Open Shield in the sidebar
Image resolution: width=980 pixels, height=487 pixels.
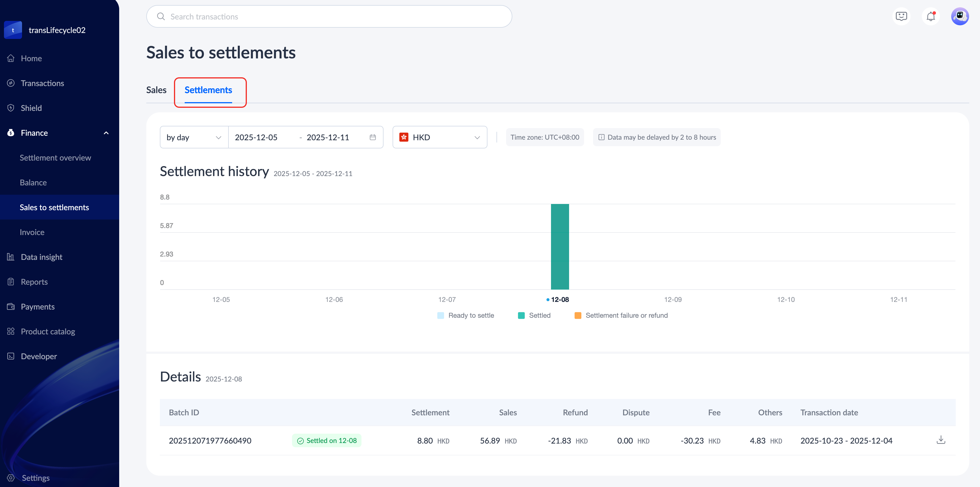point(31,108)
